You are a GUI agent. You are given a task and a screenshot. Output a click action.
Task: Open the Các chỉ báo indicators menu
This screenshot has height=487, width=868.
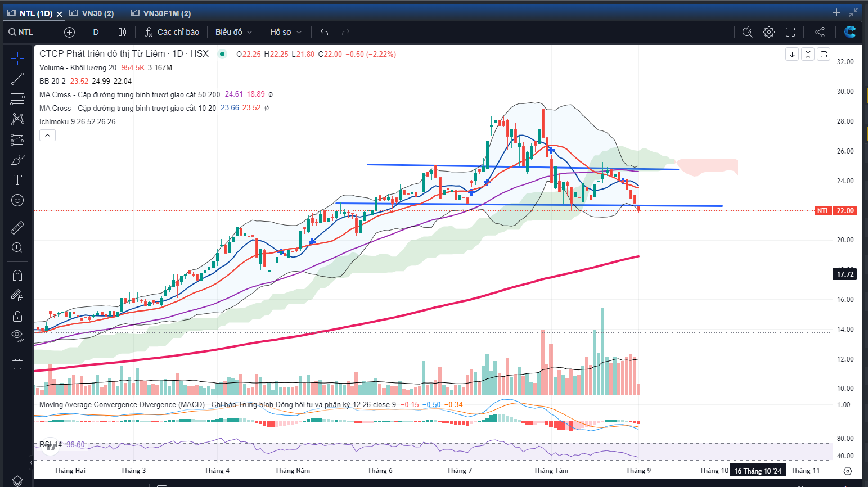172,32
